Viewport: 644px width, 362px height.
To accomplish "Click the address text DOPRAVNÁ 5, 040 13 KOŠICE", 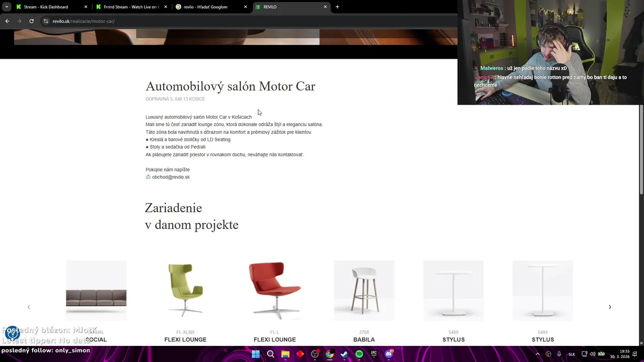I will click(175, 99).
